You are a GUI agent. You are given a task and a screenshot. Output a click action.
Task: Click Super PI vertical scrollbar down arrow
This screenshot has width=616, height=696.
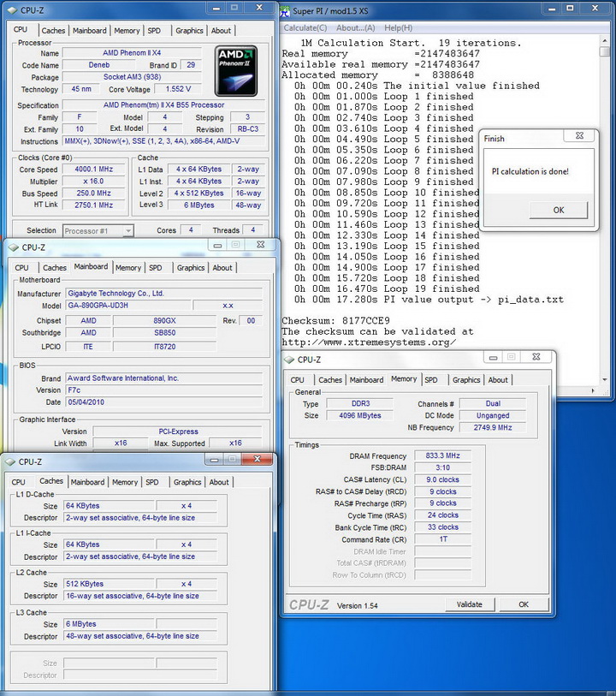pyautogui.click(x=605, y=379)
